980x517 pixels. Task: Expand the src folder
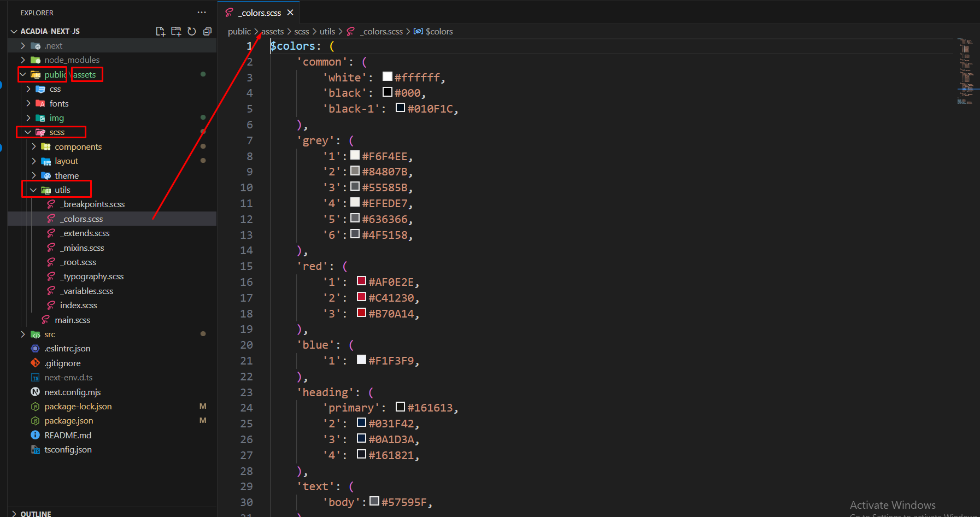(x=22, y=334)
